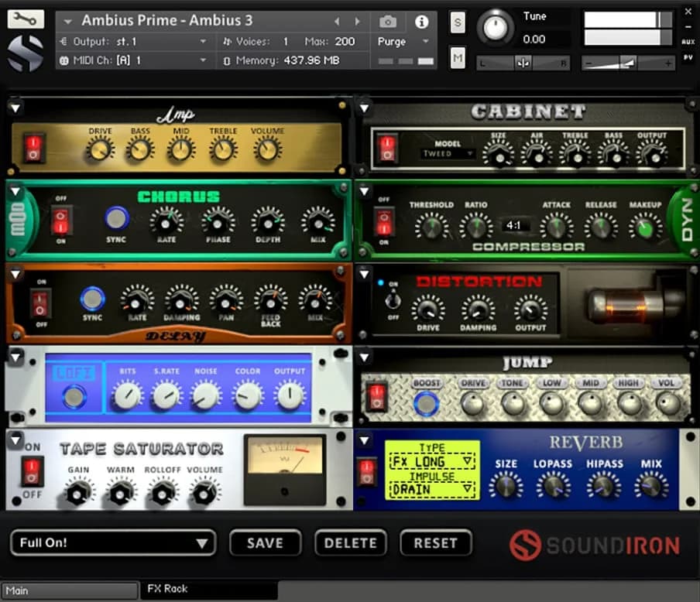The image size is (700, 602).
Task: Click the camera snapshot icon
Action: click(x=388, y=22)
